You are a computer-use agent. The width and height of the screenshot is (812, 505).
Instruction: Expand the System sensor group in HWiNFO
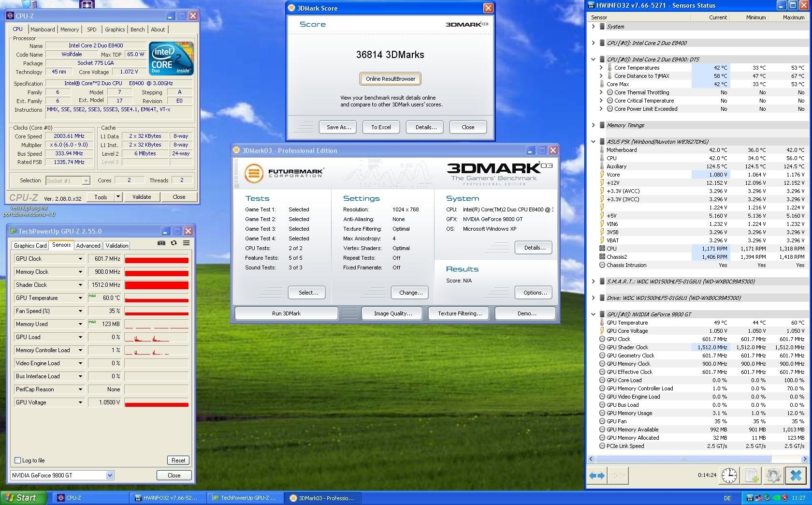(x=593, y=27)
